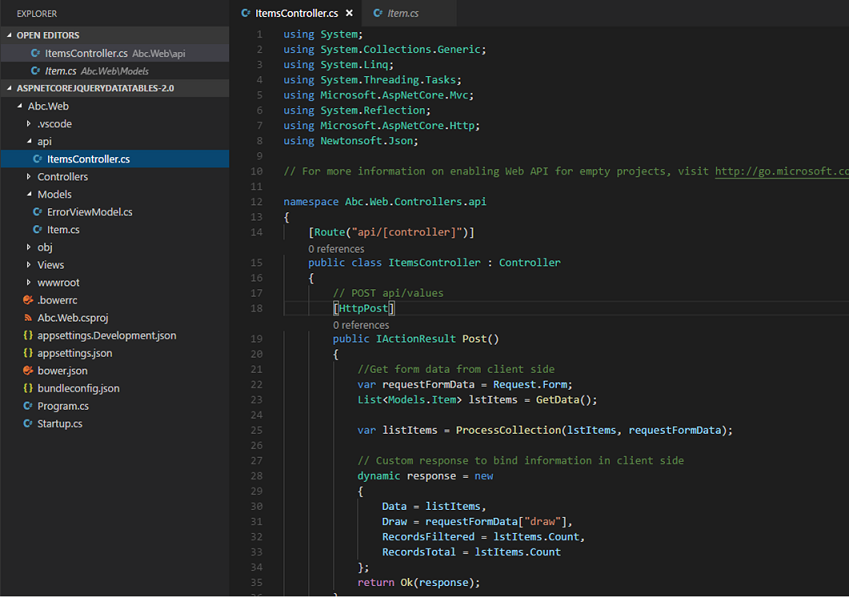Collapse the Models folder arrow
Viewport: 849px width, 598px height.
click(29, 194)
